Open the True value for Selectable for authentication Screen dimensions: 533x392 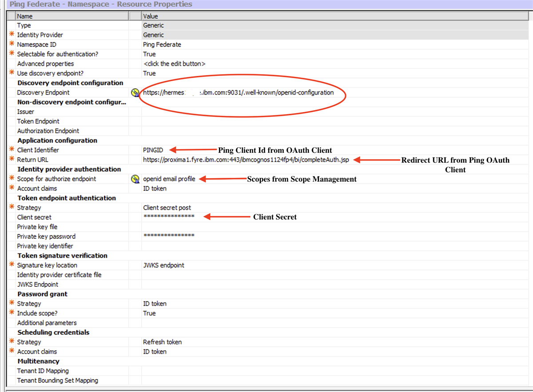coord(149,54)
